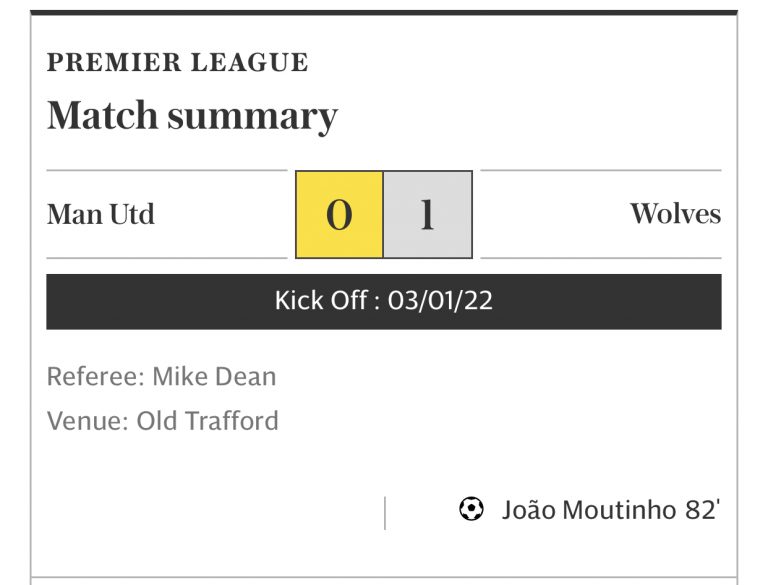Click the Kick Off text in dark bar
The image size is (768, 585).
[x=322, y=301]
